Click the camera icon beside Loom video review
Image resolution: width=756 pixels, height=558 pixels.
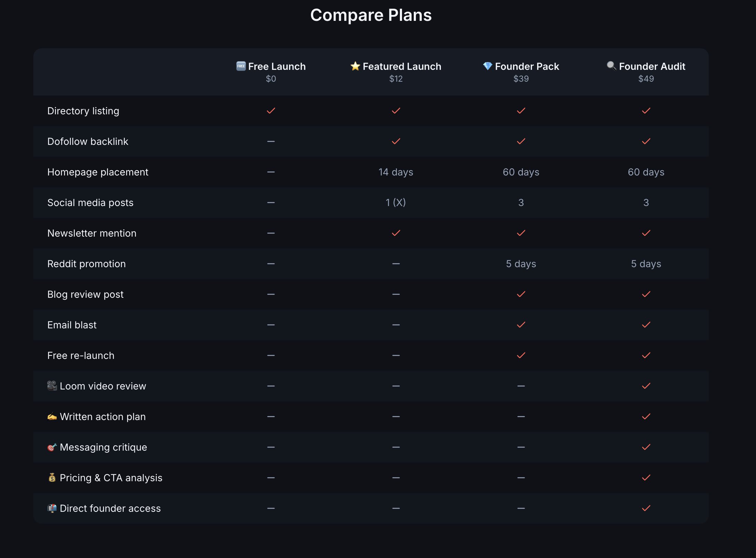pyautogui.click(x=52, y=386)
